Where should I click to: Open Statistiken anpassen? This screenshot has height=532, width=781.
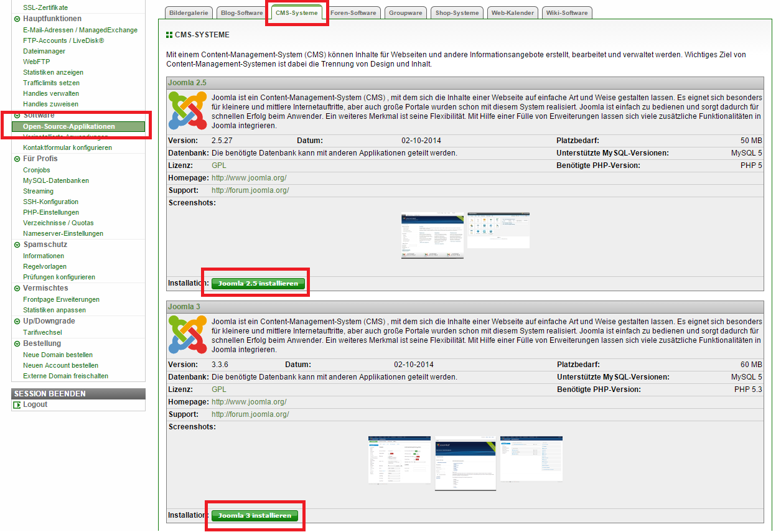(x=54, y=310)
